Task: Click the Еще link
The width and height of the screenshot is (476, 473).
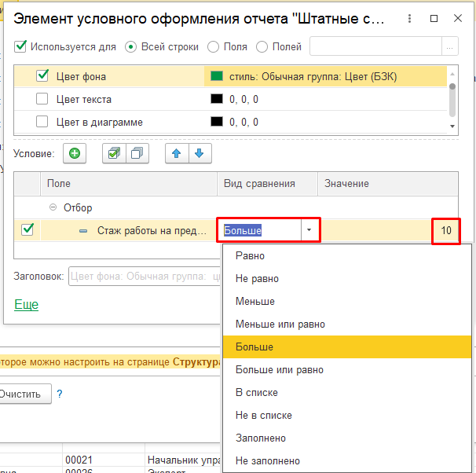Action: (26, 305)
